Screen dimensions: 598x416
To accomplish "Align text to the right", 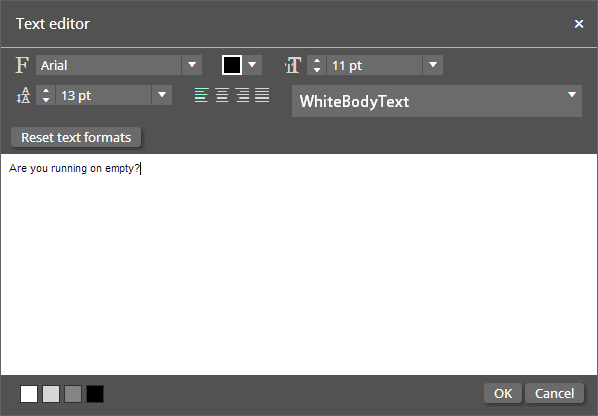I will pos(242,95).
